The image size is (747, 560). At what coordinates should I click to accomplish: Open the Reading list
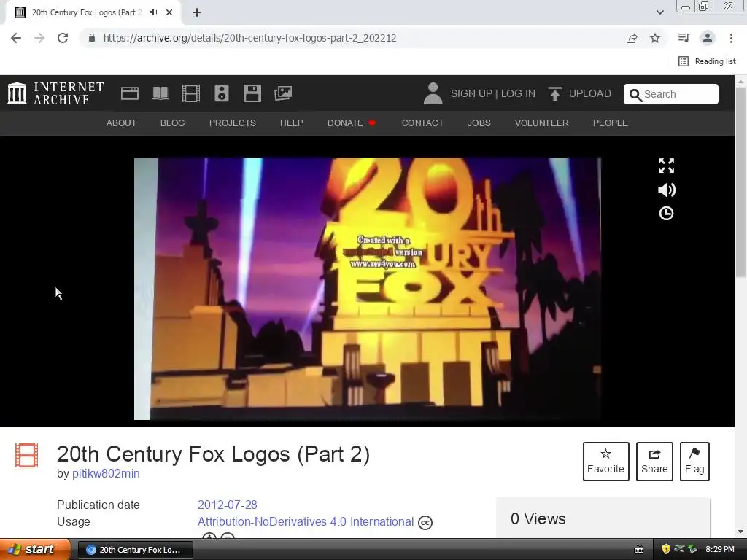707,61
